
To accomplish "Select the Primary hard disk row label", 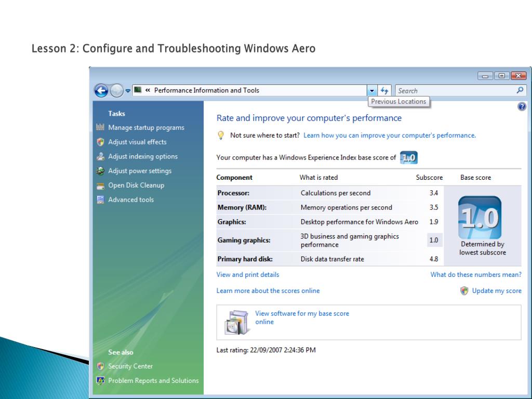I will point(245,259).
